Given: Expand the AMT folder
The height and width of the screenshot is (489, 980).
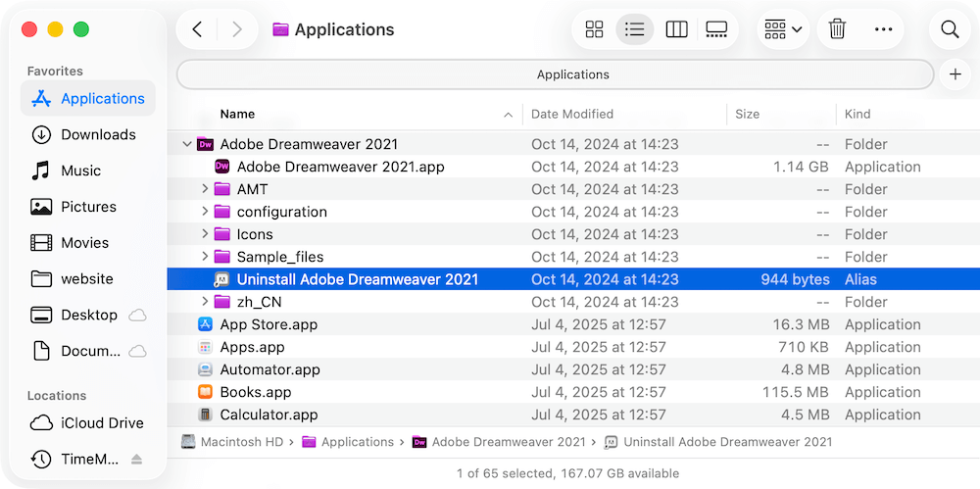Looking at the screenshot, I should pos(205,189).
